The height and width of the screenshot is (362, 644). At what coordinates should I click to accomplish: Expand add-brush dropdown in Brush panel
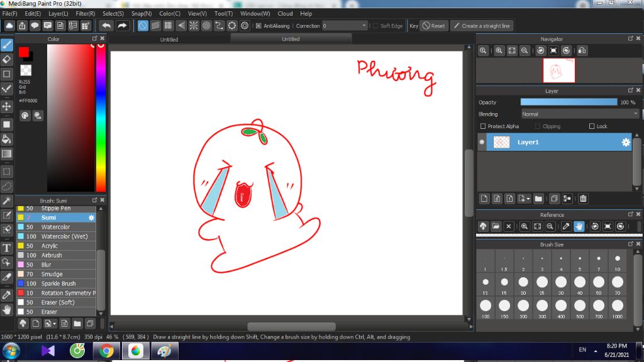pyautogui.click(x=54, y=324)
